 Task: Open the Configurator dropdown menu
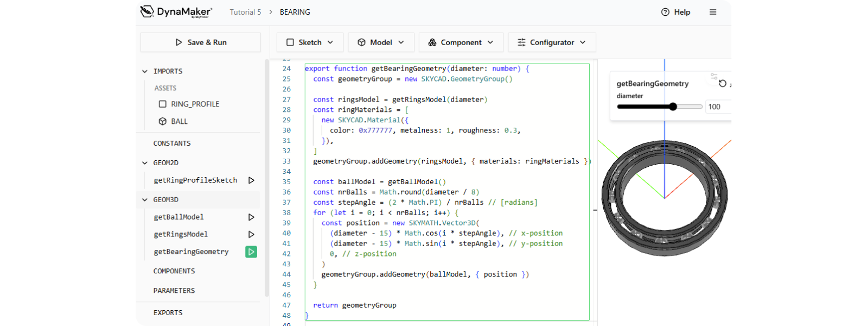pos(551,42)
